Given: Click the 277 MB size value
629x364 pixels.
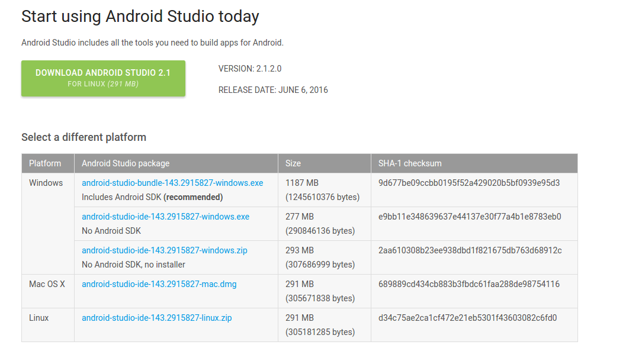Looking at the screenshot, I should [300, 217].
